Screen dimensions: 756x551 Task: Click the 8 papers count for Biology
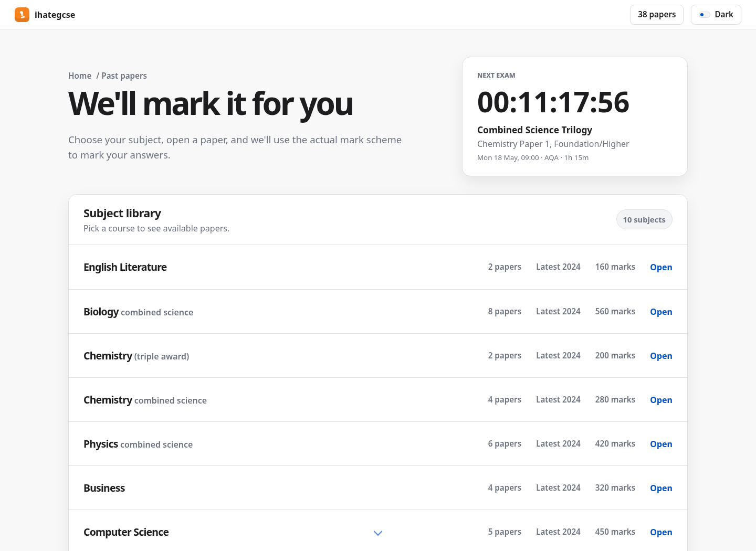[505, 311]
